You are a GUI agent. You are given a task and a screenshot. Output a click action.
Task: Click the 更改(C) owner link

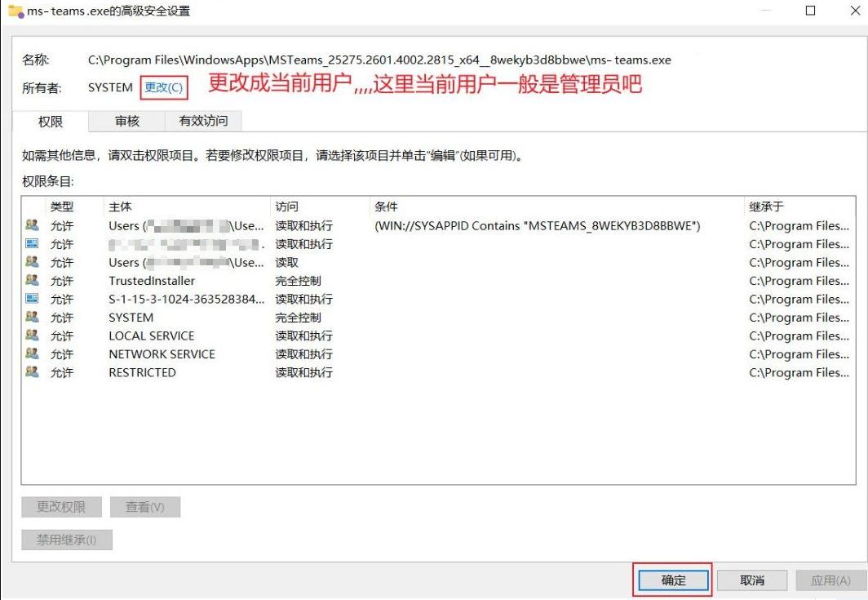(164, 87)
